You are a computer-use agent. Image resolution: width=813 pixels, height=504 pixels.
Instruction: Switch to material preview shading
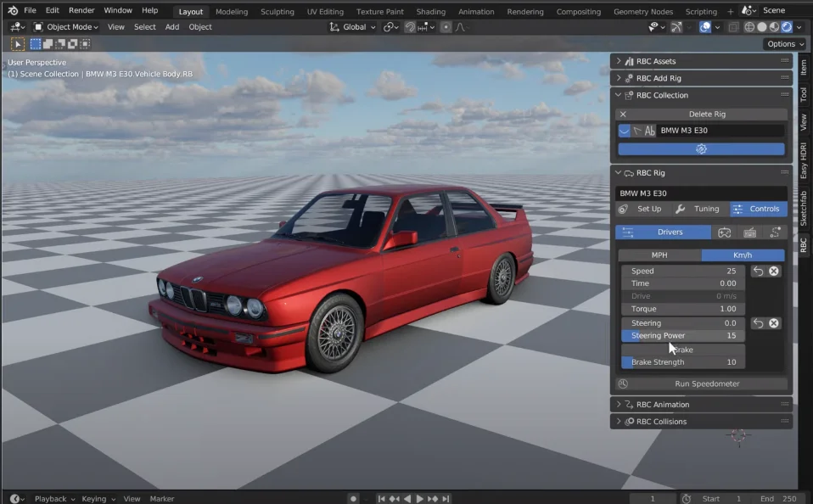click(x=774, y=27)
